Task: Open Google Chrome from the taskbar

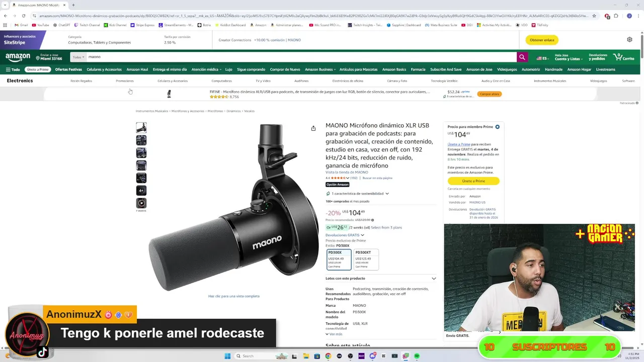Action: [328, 356]
